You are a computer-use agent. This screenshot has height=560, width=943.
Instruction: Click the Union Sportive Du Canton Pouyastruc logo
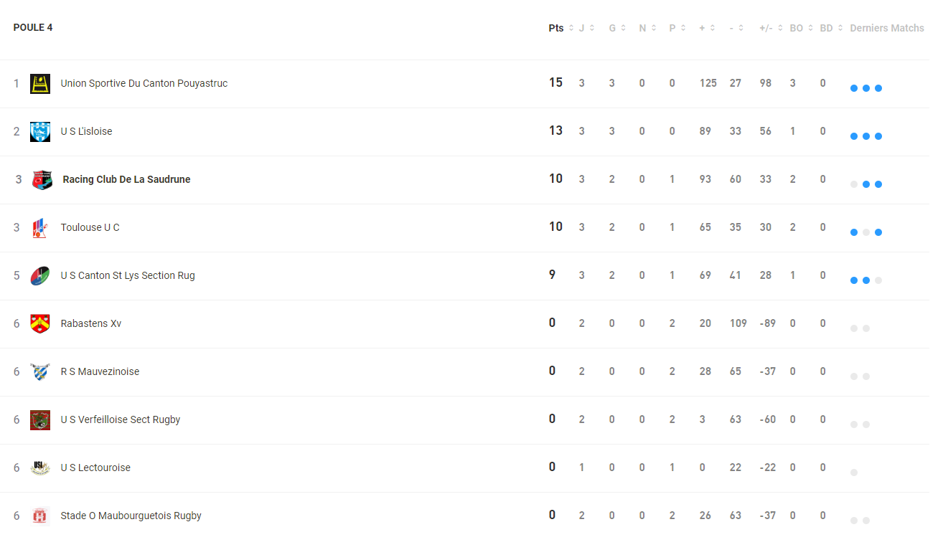click(40, 84)
